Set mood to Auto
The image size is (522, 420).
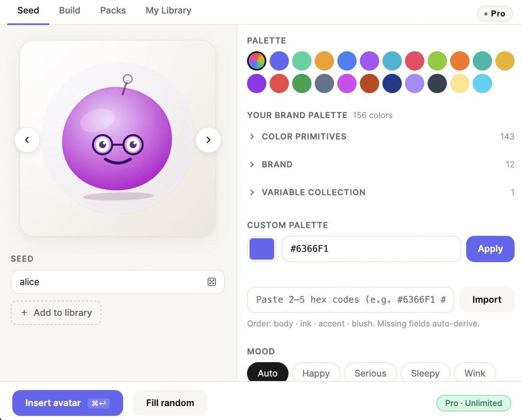[268, 373]
